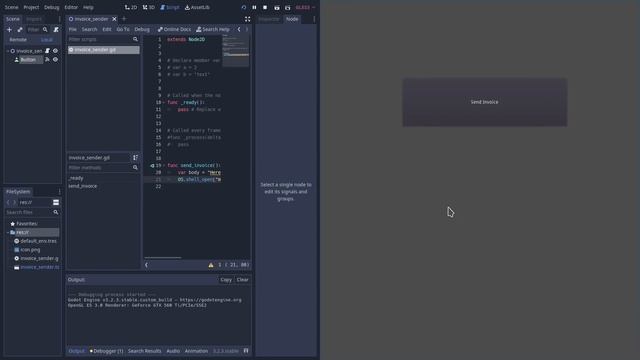
Task: Open the Help menu
Action: [x=88, y=7]
